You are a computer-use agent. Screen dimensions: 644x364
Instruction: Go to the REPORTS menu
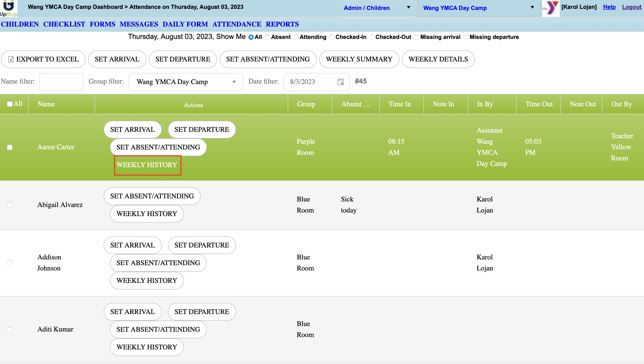click(282, 24)
